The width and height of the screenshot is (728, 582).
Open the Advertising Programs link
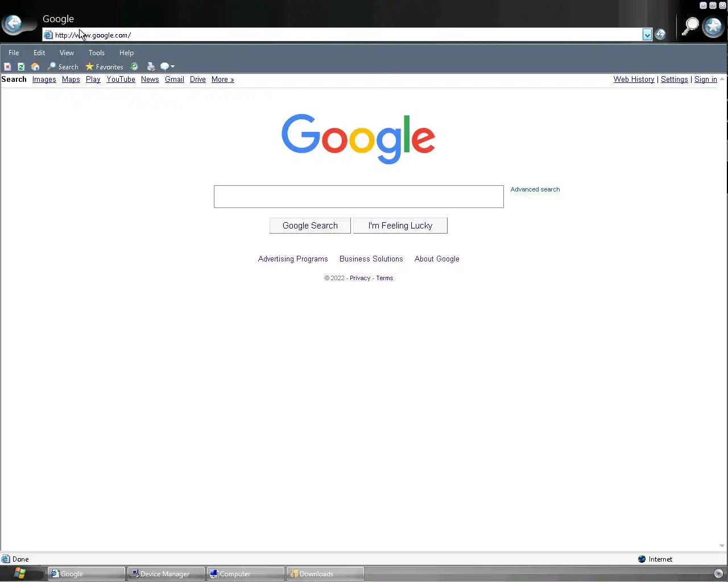[293, 259]
